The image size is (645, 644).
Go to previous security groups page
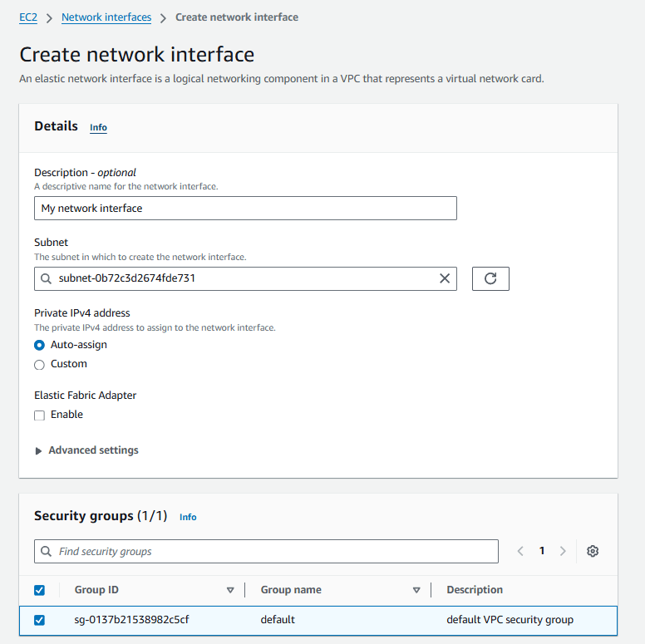[x=521, y=551]
